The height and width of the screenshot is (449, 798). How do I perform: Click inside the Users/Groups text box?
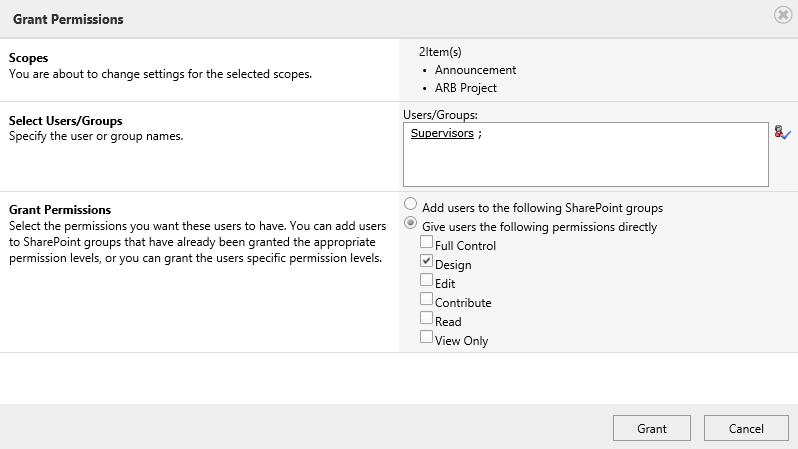(x=586, y=154)
